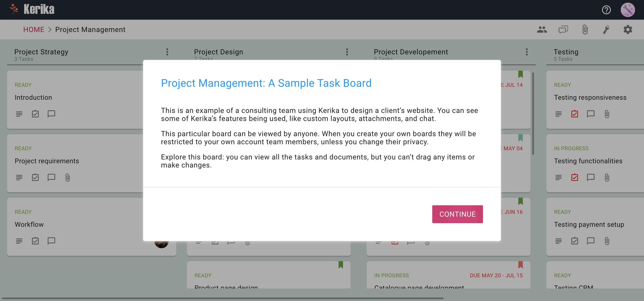Click the CONTINUE button in the dialog

pyautogui.click(x=457, y=214)
